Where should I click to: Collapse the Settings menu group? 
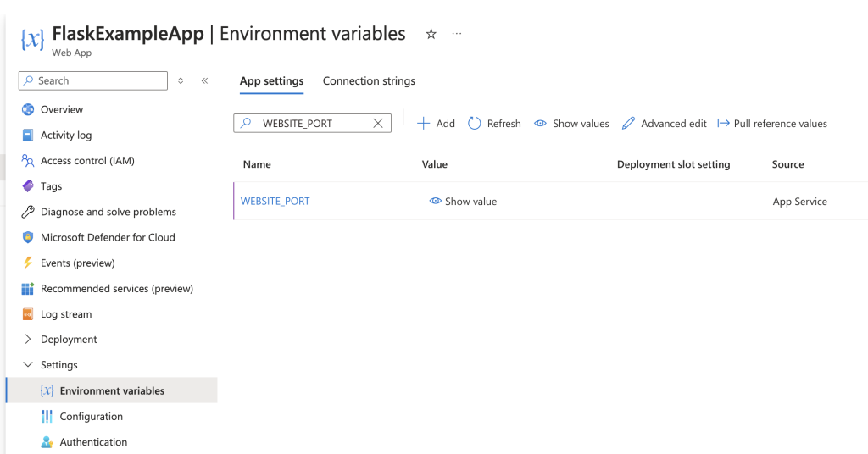[28, 364]
